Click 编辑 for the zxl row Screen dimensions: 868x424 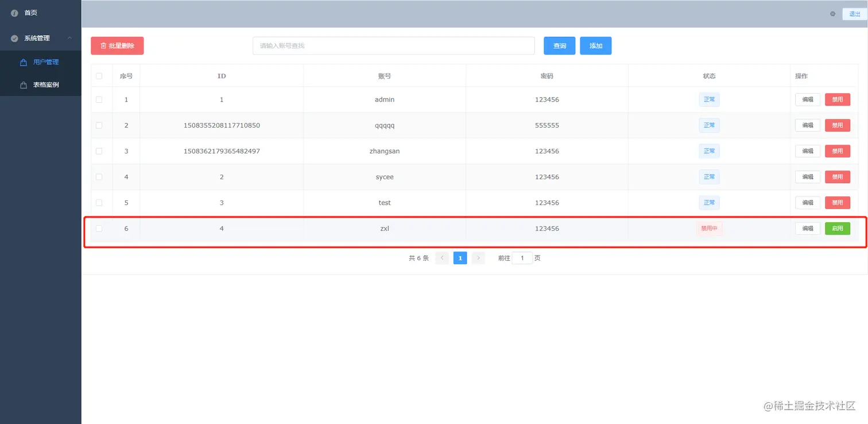click(x=808, y=229)
